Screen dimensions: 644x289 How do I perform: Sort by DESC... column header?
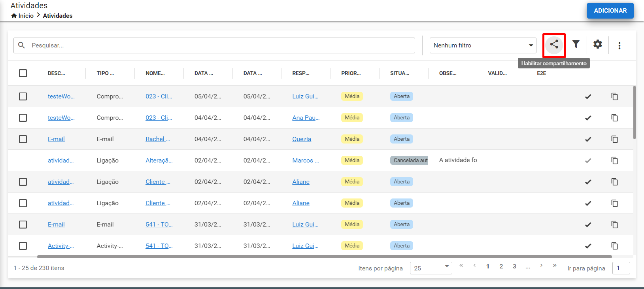tap(56, 73)
